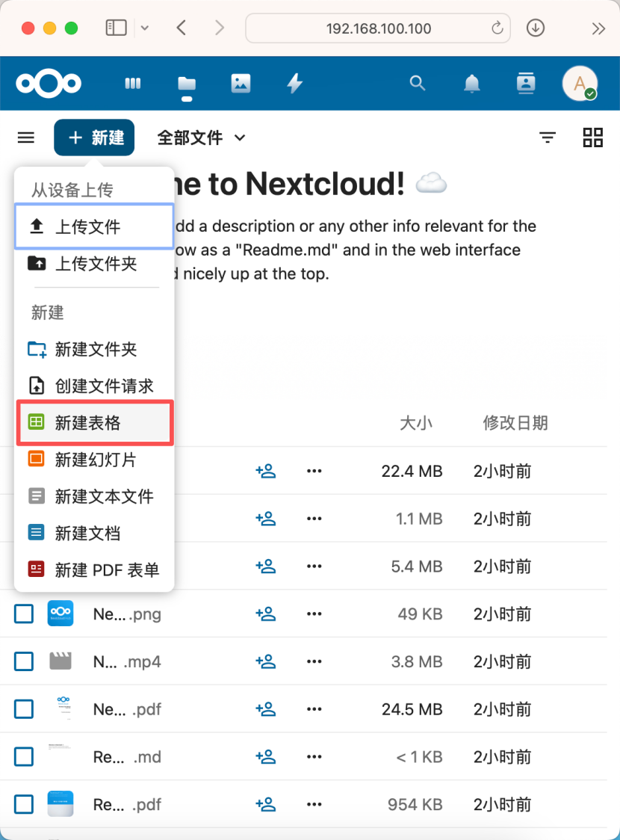This screenshot has height=840, width=620.
Task: Click the search magnifier in header
Action: tap(417, 84)
